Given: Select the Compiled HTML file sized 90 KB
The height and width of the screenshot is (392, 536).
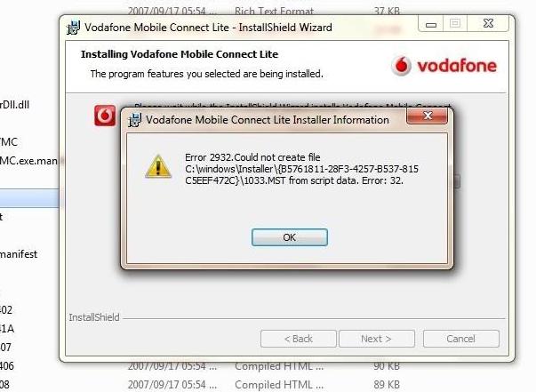Looking at the screenshot, I should click(x=263, y=366).
